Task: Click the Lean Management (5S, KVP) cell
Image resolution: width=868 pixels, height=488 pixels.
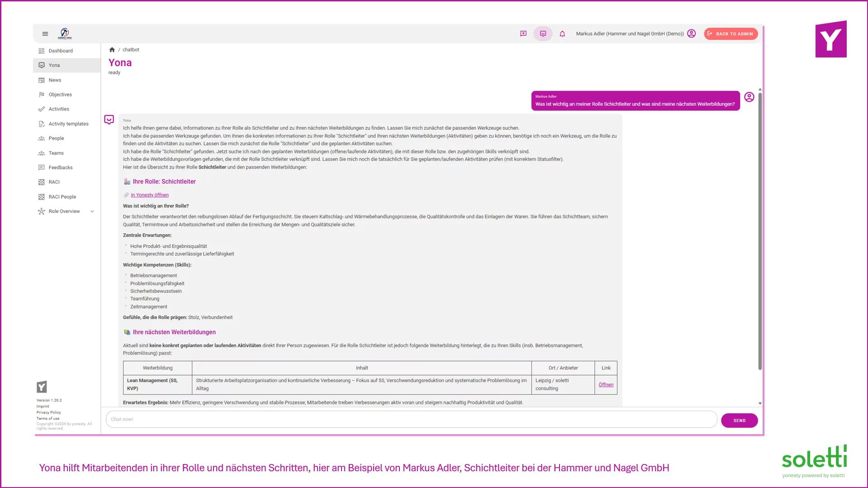Action: (157, 385)
